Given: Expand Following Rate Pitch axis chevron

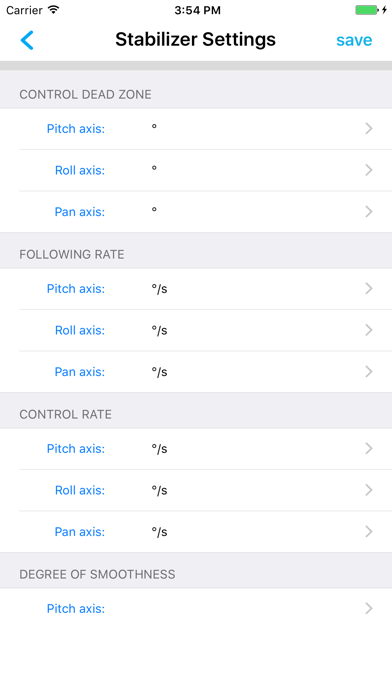Looking at the screenshot, I should tap(368, 289).
